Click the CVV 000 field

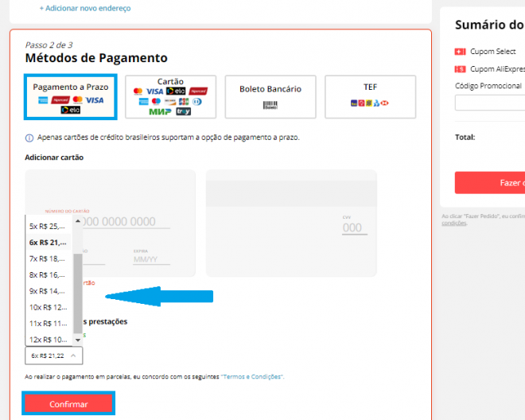point(355,227)
